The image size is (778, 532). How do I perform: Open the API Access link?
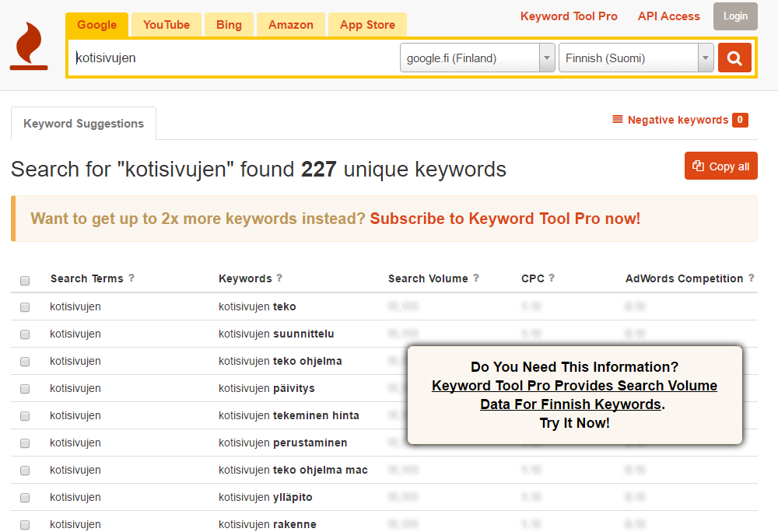(669, 16)
